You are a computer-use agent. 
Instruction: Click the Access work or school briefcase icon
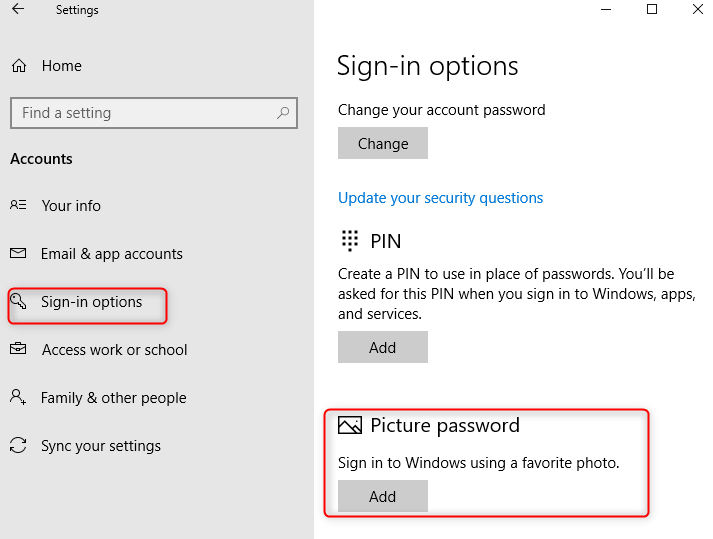(18, 350)
